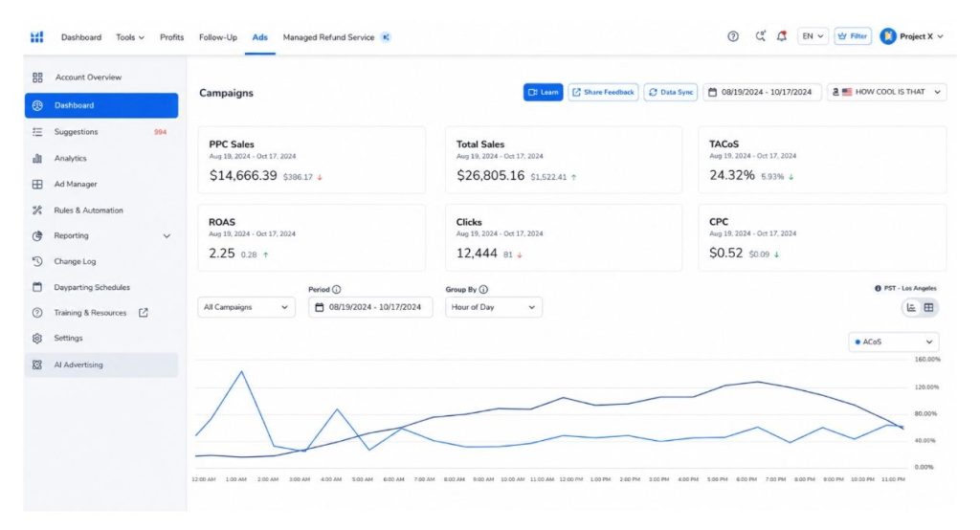980x530 pixels.
Task: Open the Dashboard top navigation tab
Action: pos(81,37)
